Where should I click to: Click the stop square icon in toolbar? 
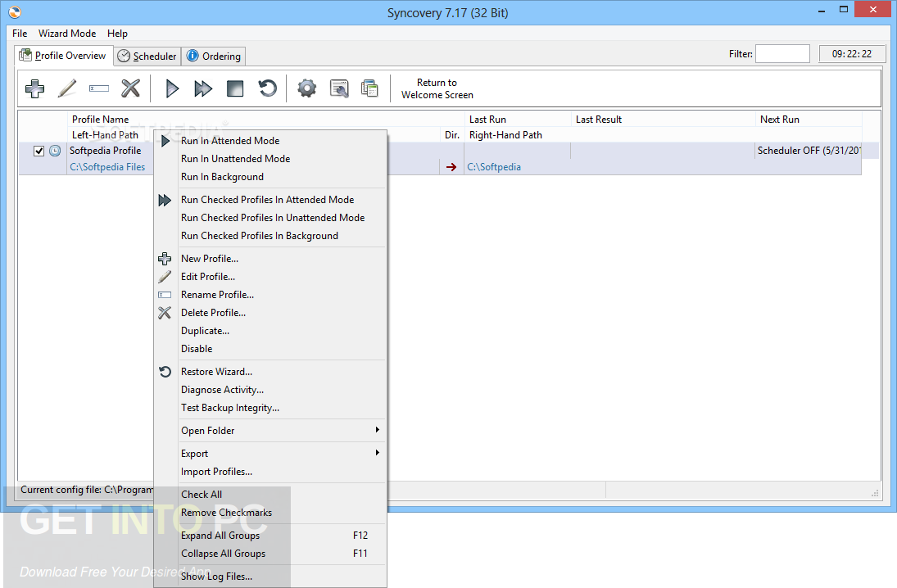(x=235, y=88)
